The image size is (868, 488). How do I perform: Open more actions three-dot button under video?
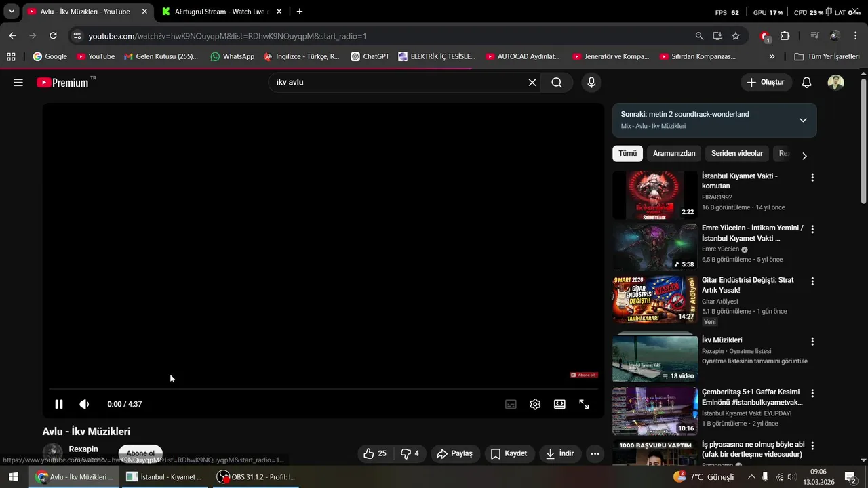coord(595,453)
